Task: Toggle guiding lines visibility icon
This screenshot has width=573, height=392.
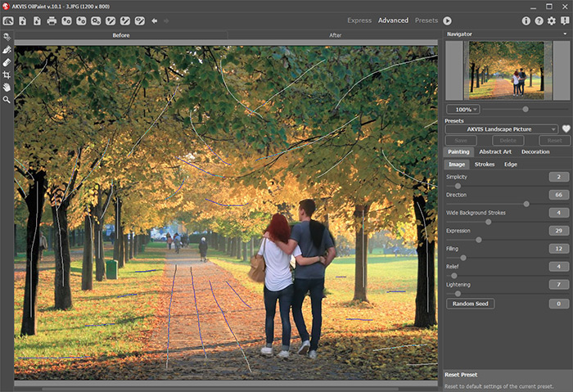Action: [140, 20]
